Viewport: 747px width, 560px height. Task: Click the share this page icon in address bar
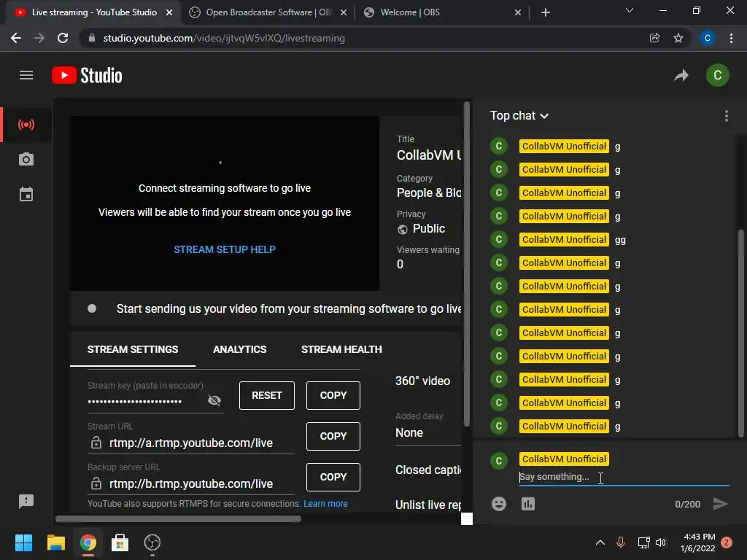(x=655, y=38)
